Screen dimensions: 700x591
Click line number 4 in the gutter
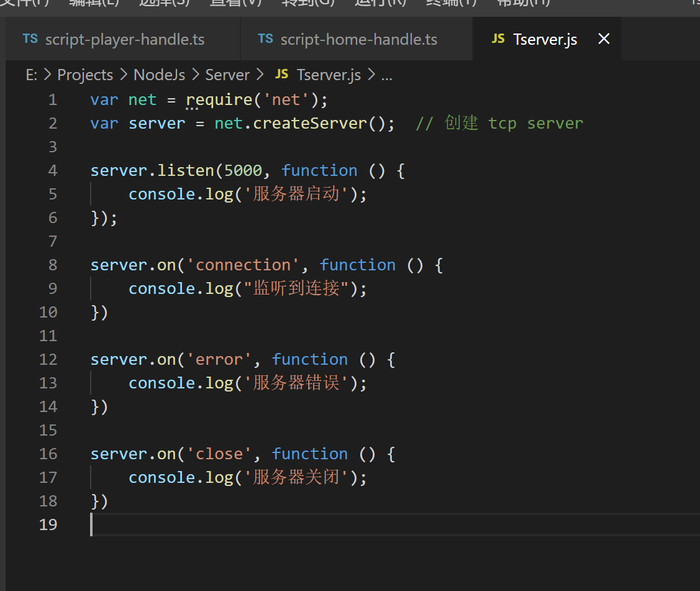(x=52, y=170)
